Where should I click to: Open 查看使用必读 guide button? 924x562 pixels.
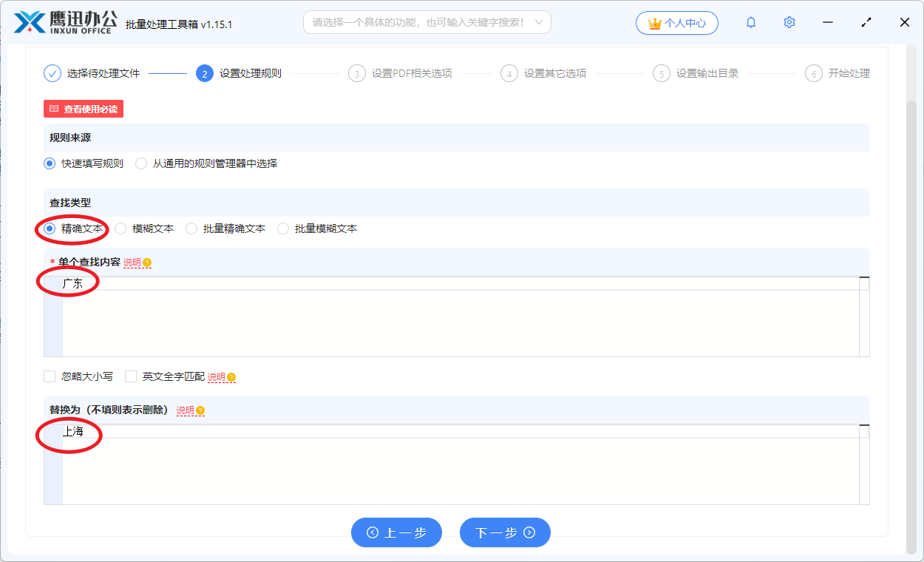(x=84, y=109)
